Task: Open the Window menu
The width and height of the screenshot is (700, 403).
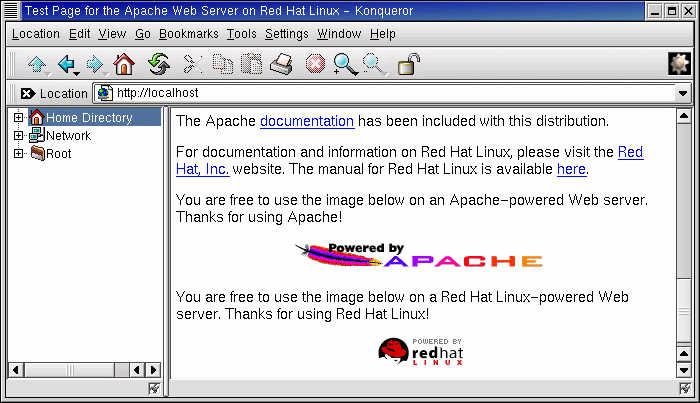Action: coord(339,34)
